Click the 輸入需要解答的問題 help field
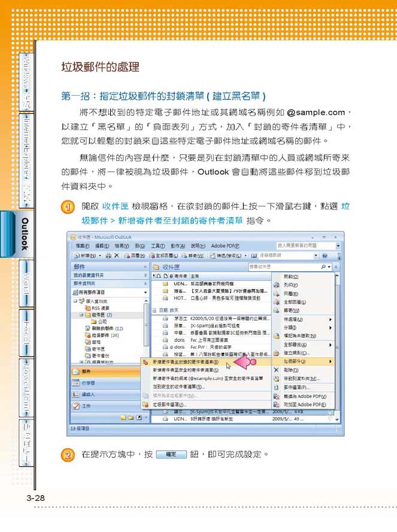 pyautogui.click(x=306, y=245)
